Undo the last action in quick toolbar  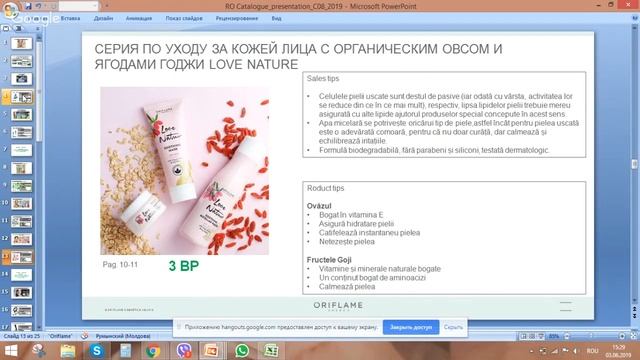pos(38,6)
